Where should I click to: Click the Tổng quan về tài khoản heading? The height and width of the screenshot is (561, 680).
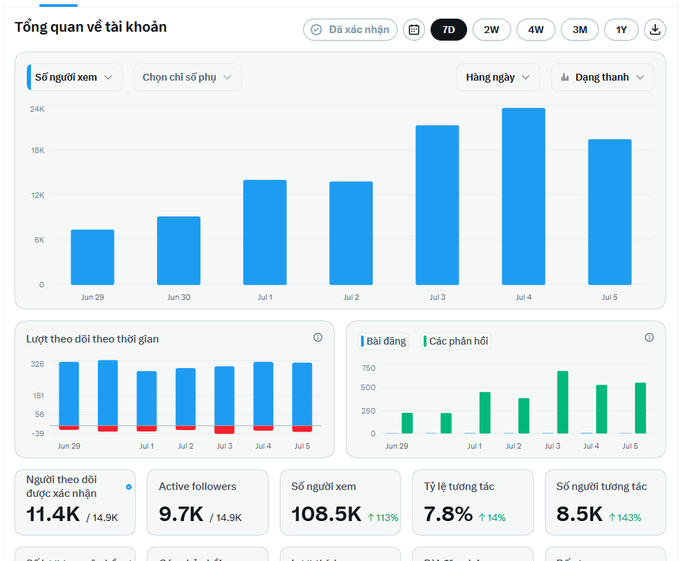pos(91,27)
